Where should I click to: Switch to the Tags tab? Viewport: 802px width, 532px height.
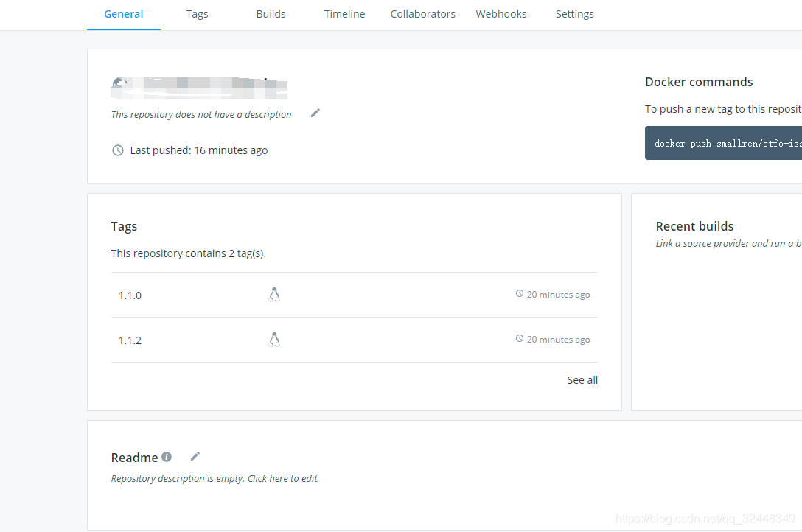click(x=197, y=13)
